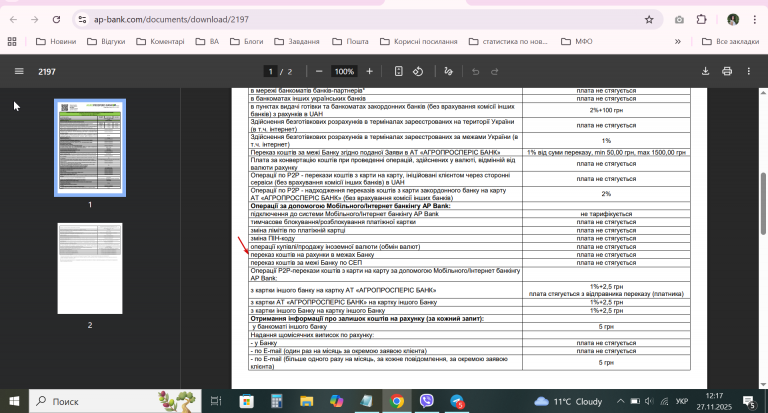Open the статистика по нов... bookmarks folder

point(508,42)
